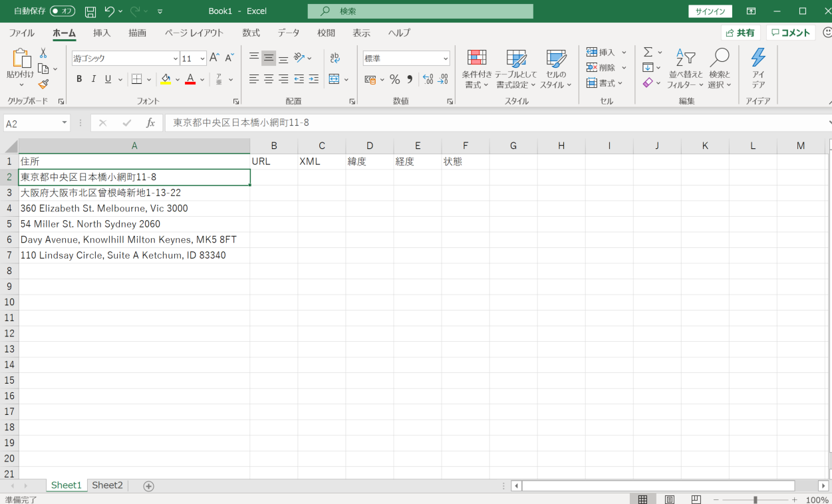Apply cell borders button
832x504 pixels.
point(136,79)
